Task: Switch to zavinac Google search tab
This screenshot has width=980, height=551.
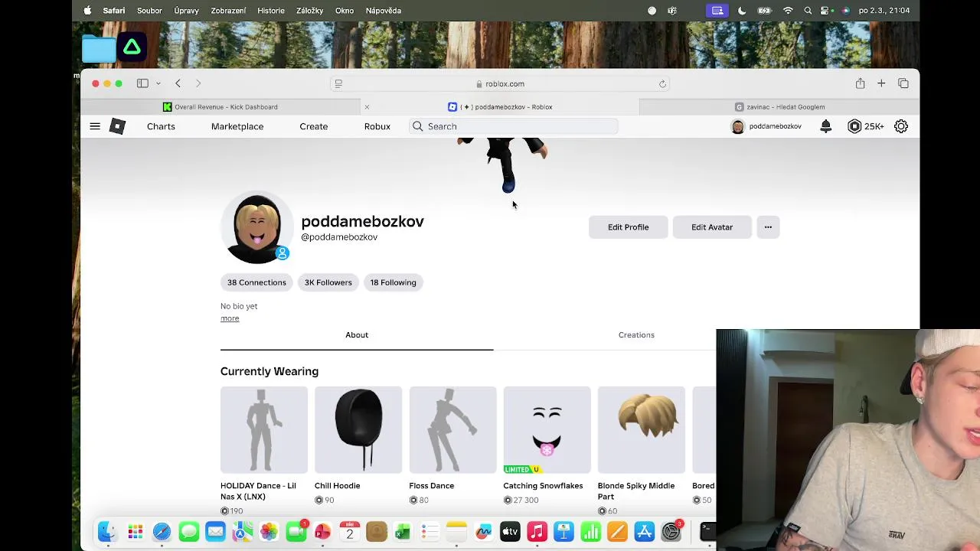Action: (779, 107)
